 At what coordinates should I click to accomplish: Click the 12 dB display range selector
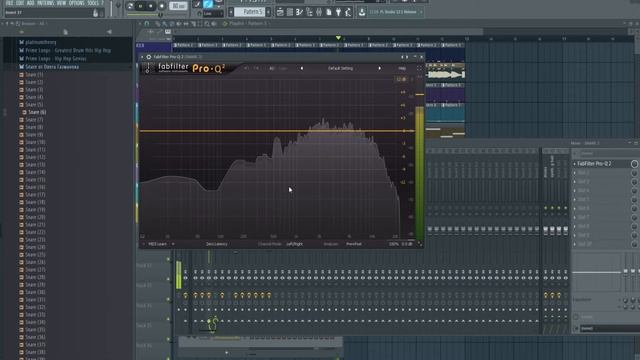pos(402,79)
